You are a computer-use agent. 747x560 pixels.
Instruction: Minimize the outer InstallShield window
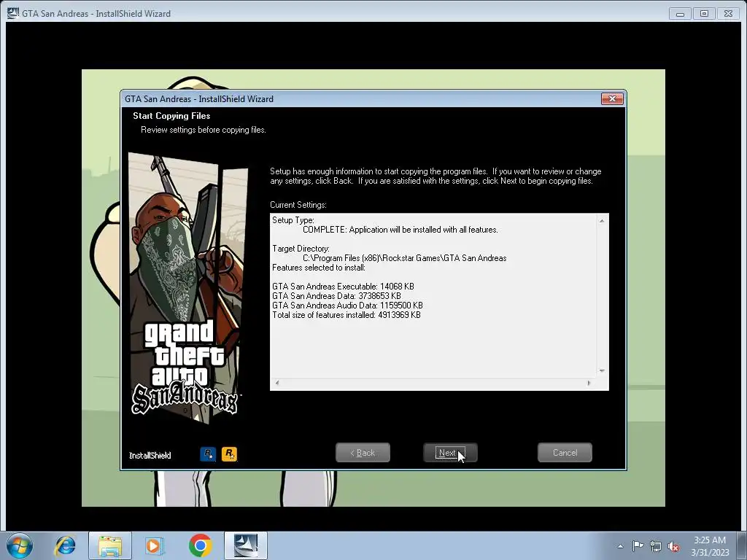[680, 14]
